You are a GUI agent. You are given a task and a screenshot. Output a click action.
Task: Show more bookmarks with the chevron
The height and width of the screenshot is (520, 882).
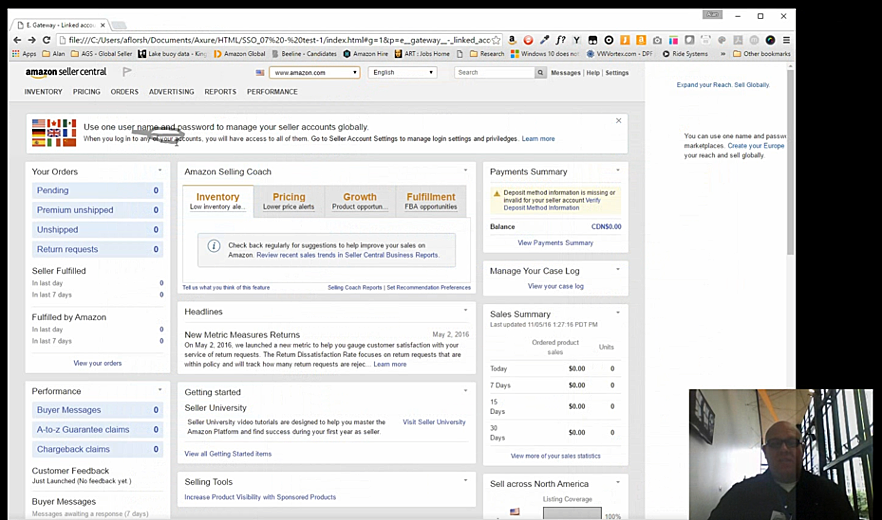[723, 54]
